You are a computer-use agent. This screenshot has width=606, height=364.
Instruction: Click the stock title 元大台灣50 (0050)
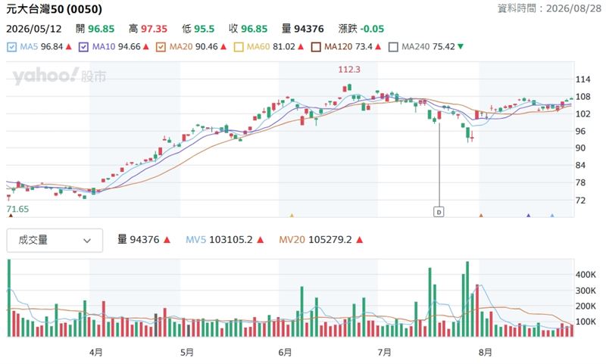[x=54, y=9]
